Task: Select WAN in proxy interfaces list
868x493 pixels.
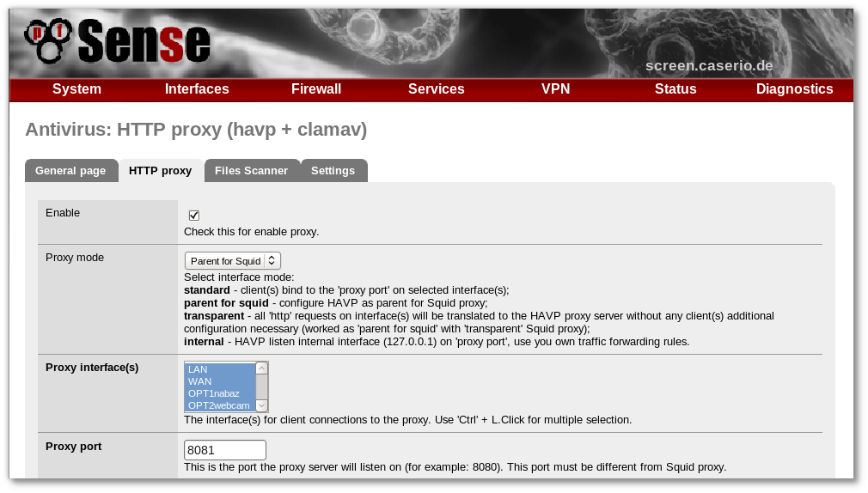Action: tap(220, 382)
